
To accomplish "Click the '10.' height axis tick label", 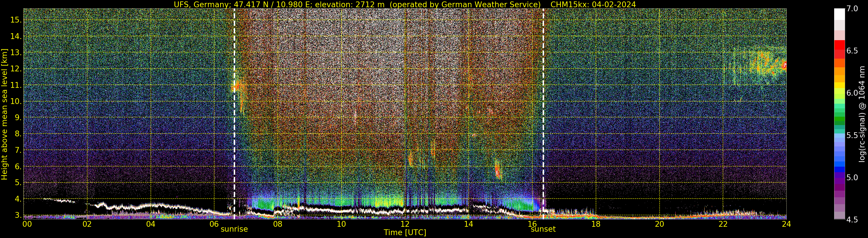I will [16, 101].
